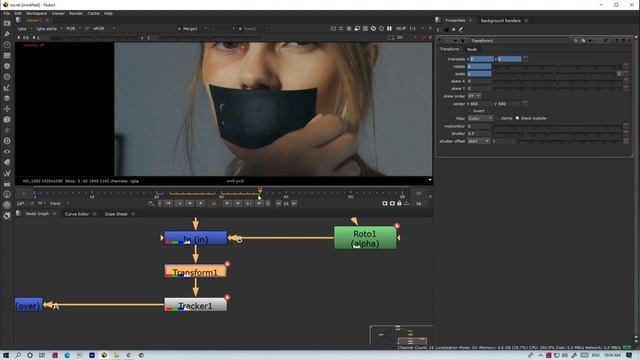Switch to the Curve Editor tab
640x360 pixels.
(77, 214)
